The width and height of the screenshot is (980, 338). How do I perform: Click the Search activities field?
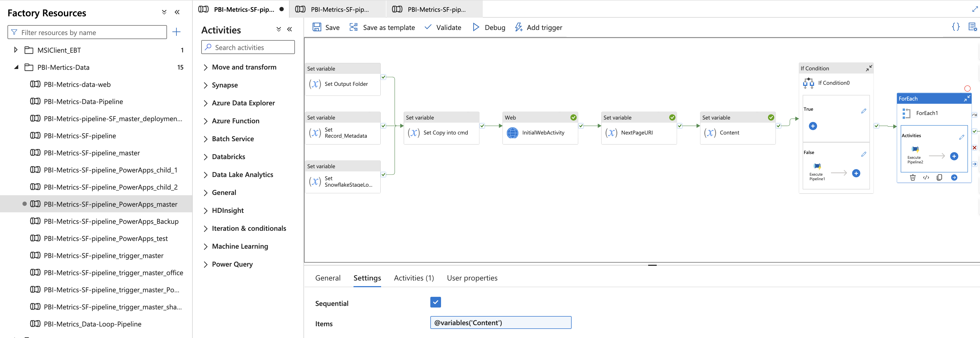point(248,47)
